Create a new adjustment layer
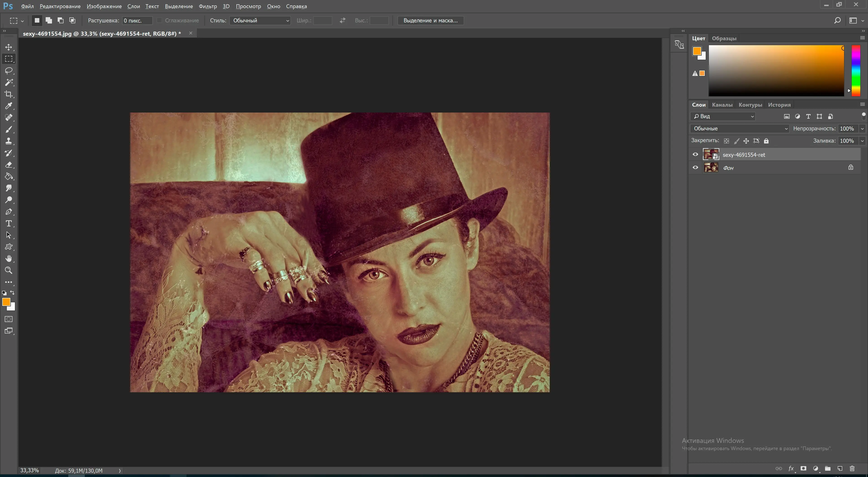This screenshot has height=477, width=868. click(816, 469)
